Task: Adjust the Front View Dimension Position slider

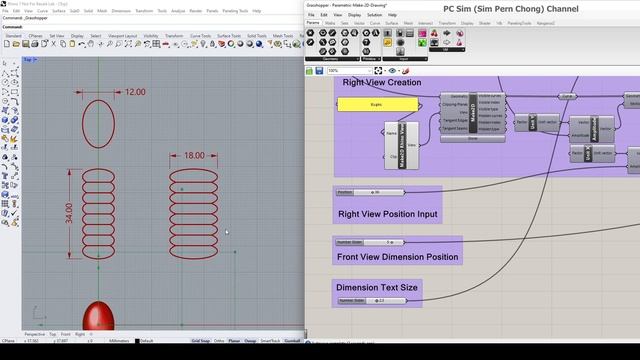Action: [370, 242]
